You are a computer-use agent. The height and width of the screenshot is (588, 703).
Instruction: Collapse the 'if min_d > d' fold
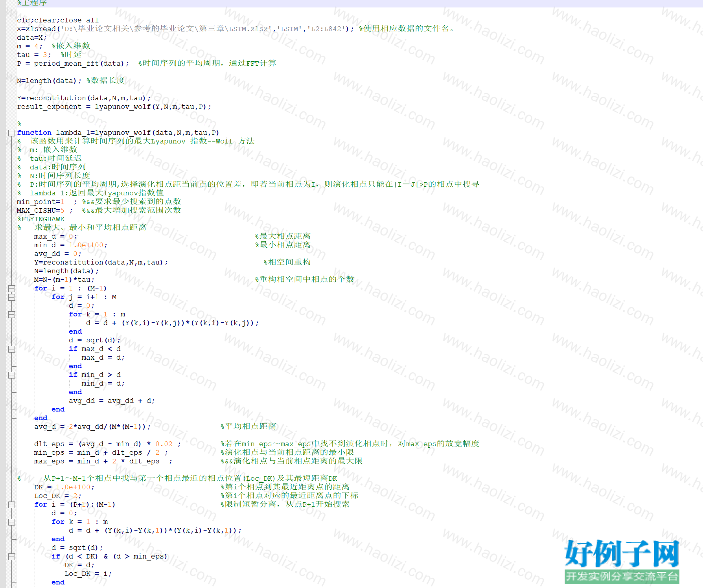(x=12, y=375)
